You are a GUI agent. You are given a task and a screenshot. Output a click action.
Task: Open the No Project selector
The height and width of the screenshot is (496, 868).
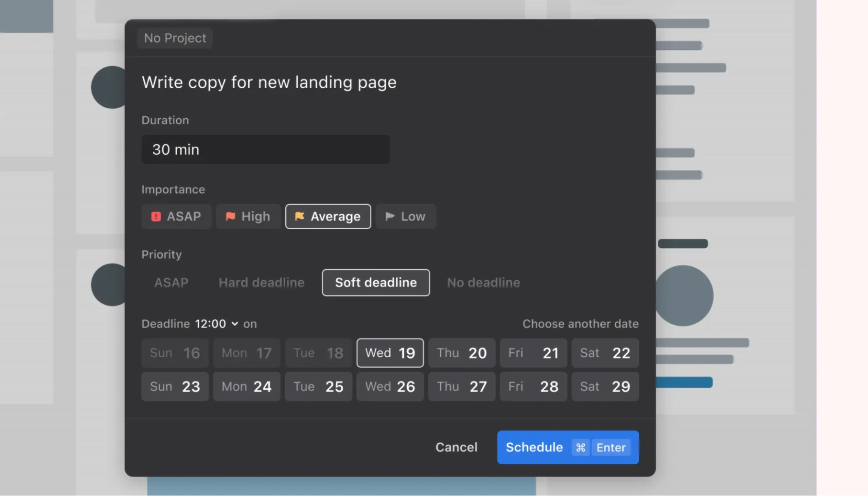click(175, 38)
